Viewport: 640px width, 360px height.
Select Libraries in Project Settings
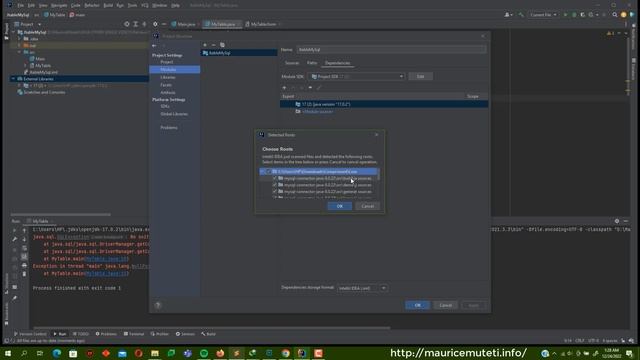coord(168,78)
